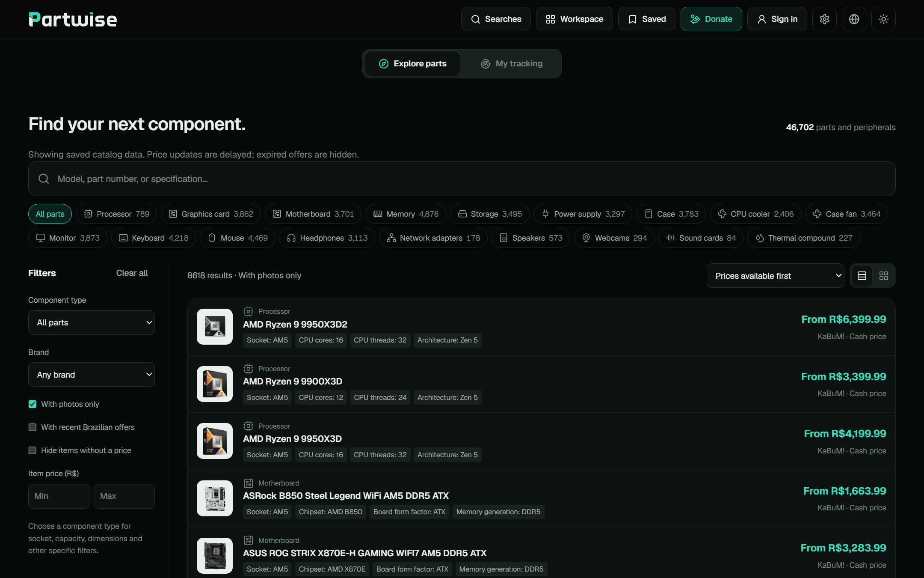Filter by CPU cooler category chip
Image resolution: width=924 pixels, height=578 pixels.
755,214
